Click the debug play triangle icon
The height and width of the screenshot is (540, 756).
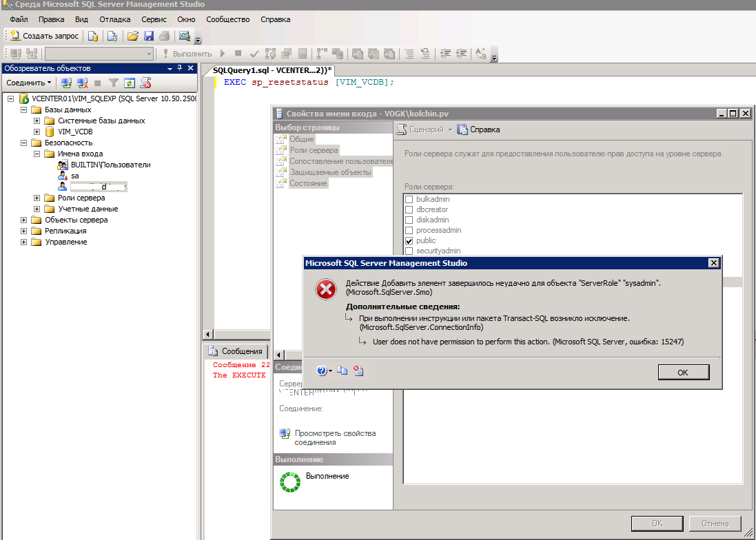tap(223, 54)
